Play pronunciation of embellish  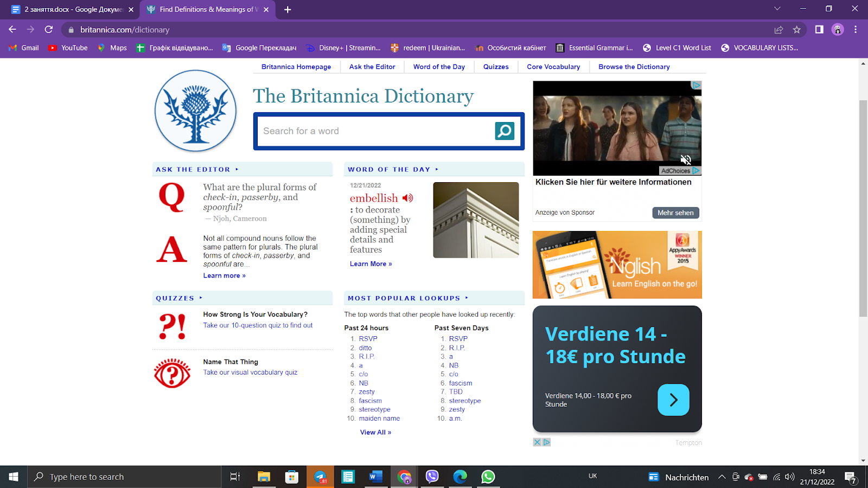pos(408,198)
